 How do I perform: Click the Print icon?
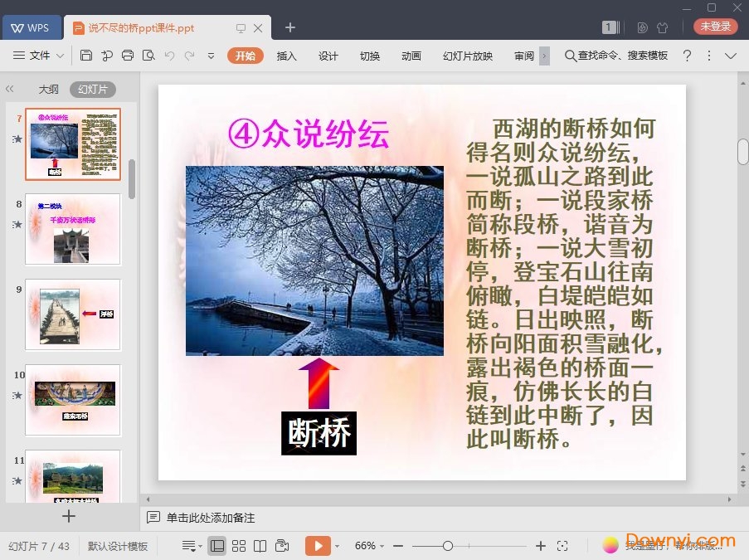128,56
